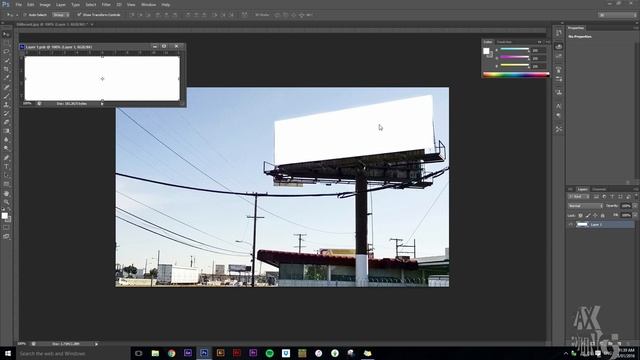Select the Move tool in the toolbox

tap(6, 35)
